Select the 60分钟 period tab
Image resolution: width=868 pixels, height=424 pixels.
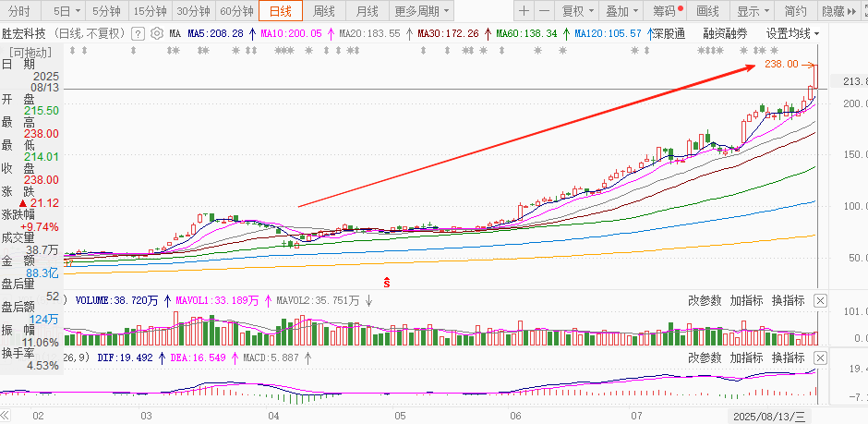point(236,11)
